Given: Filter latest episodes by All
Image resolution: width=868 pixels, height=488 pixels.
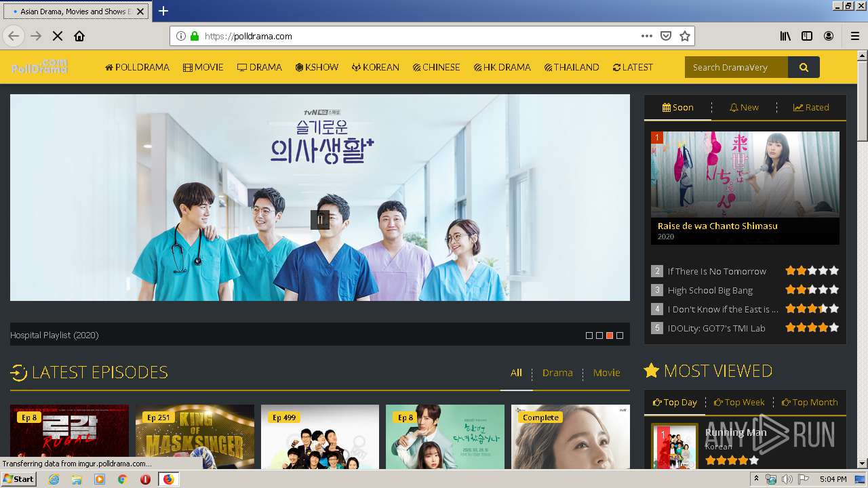Looking at the screenshot, I should pyautogui.click(x=517, y=373).
